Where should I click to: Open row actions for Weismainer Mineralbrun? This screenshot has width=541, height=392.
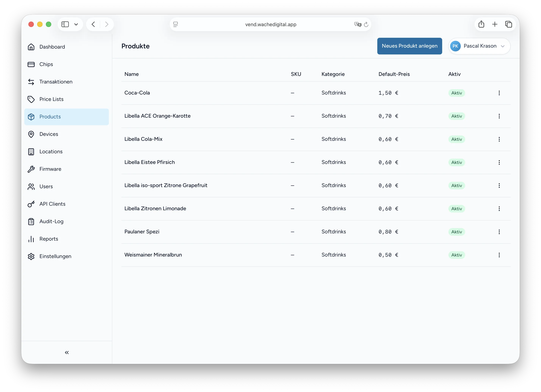coord(499,255)
